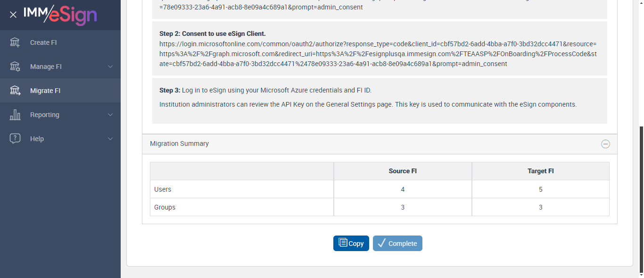Open the Reporting menu item
The image size is (644, 278).
(x=45, y=115)
